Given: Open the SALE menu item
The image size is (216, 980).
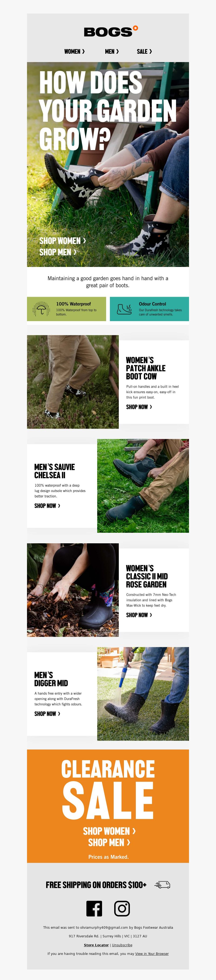Looking at the screenshot, I should 144,51.
